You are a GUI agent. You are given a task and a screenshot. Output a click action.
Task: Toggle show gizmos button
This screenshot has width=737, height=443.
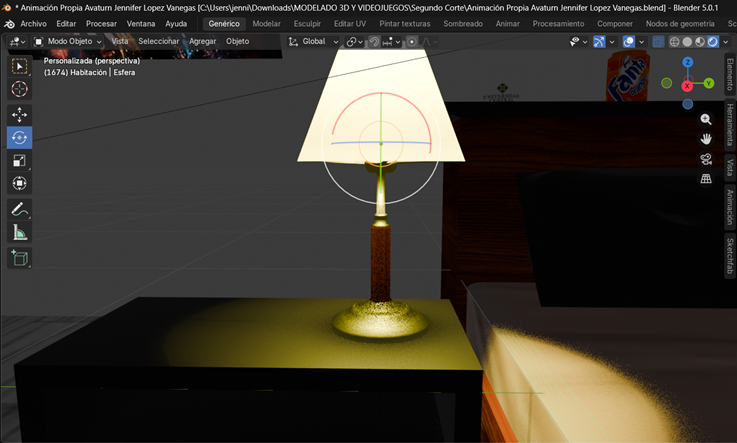point(599,42)
